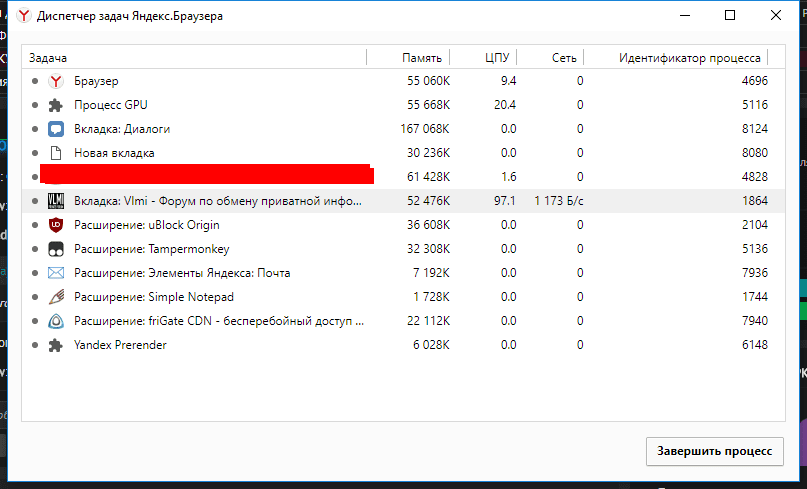This screenshot has height=489, width=807.
Task: Click the puzzle icon beside Yandex Prerender
Action: pos(56,345)
